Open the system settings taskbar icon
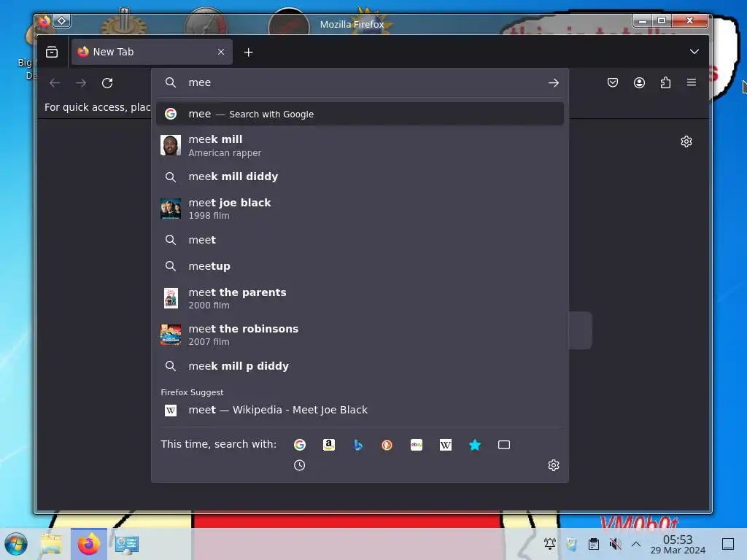This screenshot has height=560, width=747. tap(127, 544)
